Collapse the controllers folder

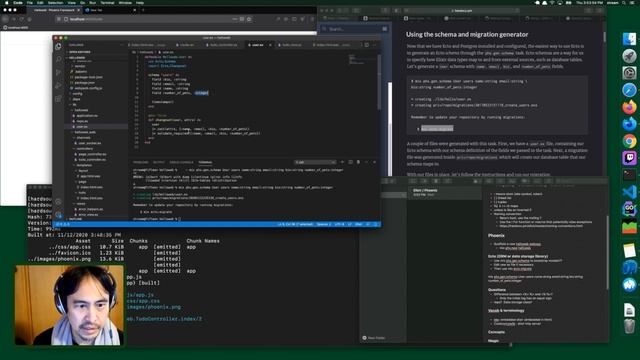[85, 149]
